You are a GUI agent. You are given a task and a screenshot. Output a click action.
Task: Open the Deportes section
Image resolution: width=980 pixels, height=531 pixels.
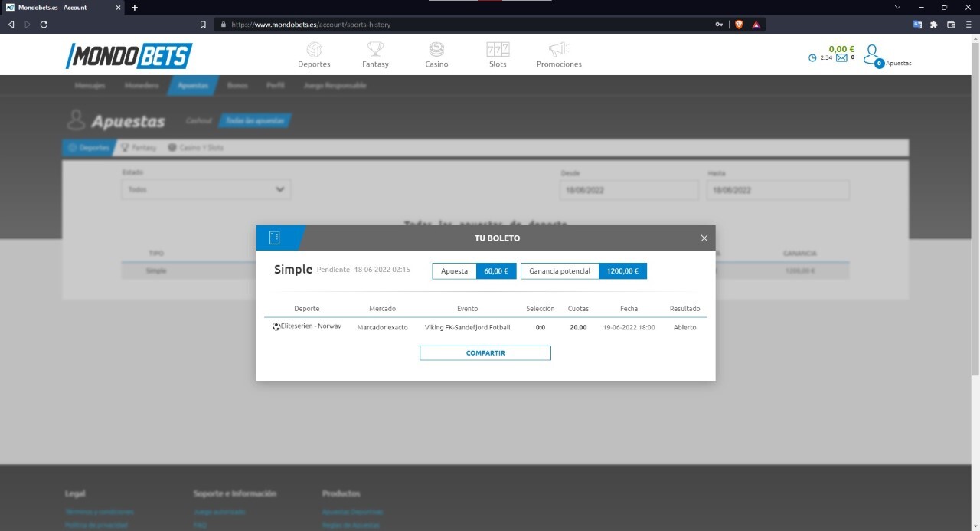coord(314,54)
